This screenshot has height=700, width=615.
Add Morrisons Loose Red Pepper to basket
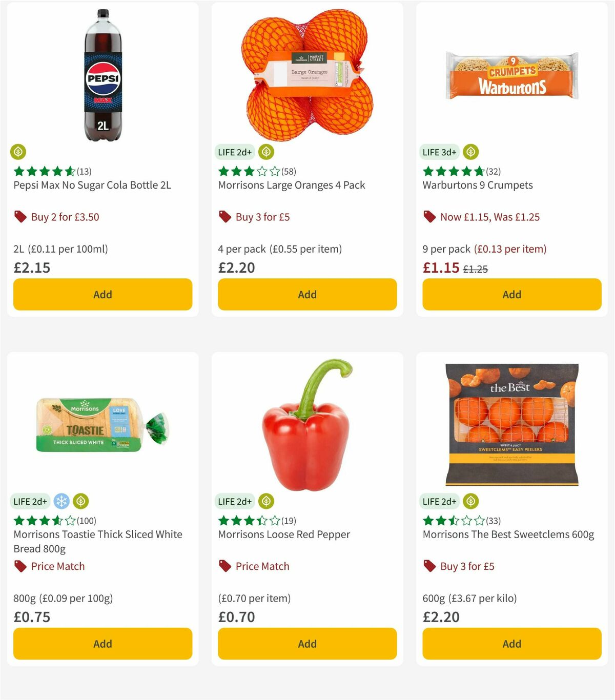pos(306,644)
